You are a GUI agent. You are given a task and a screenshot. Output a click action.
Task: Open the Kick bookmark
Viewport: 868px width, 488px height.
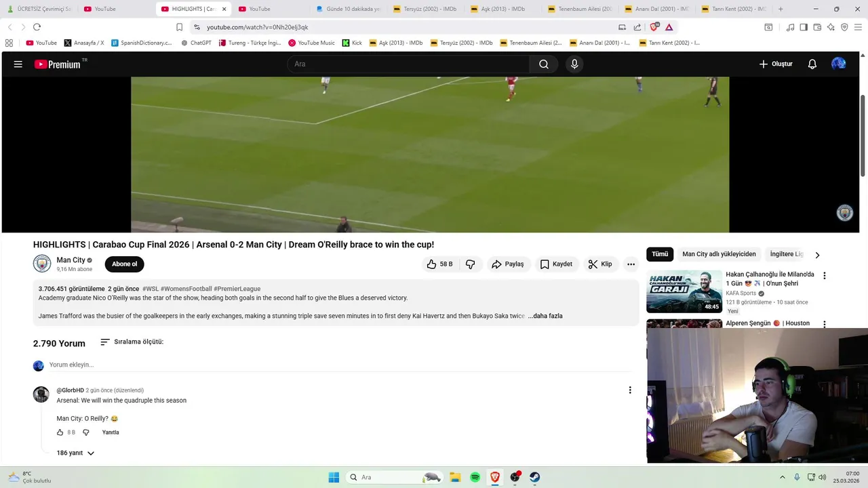[352, 43]
